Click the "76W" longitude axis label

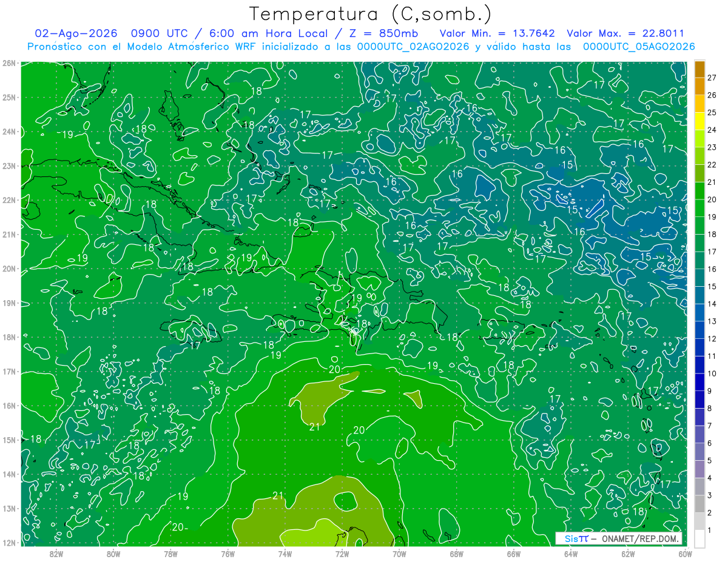pos(227,554)
